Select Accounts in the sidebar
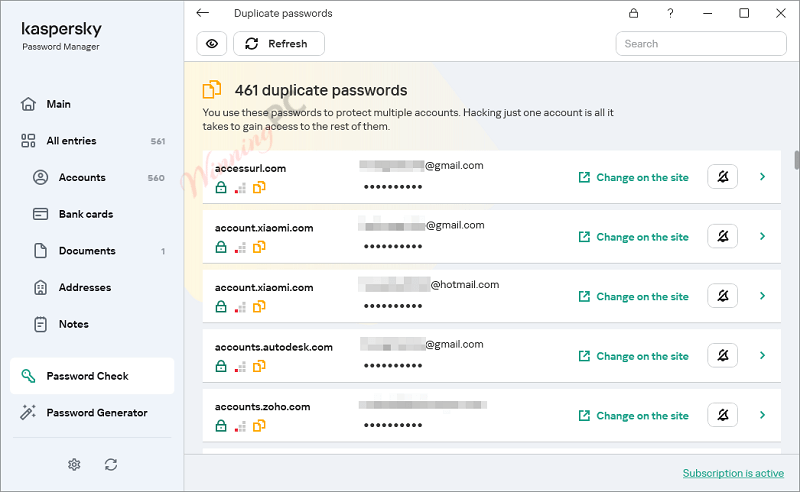 (x=92, y=178)
